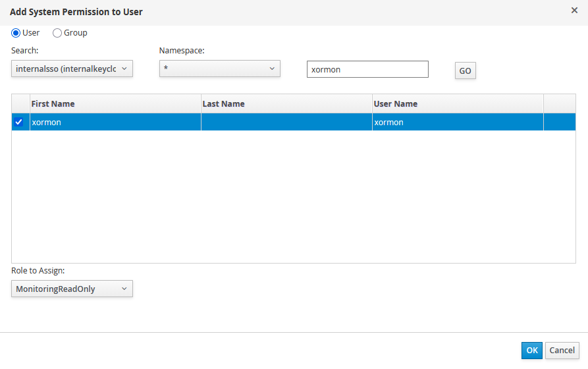The height and width of the screenshot is (369, 588).
Task: Open the Search internalsso dropdown
Action: (x=72, y=69)
